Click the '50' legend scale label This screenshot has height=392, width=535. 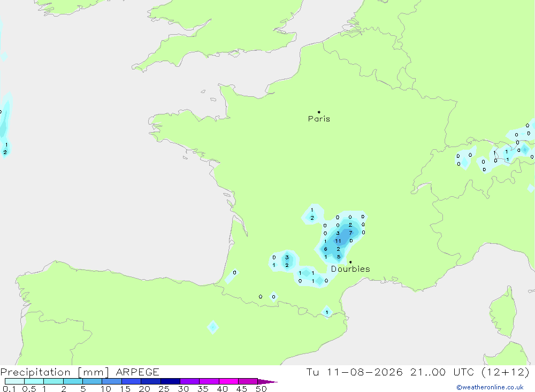coord(261,389)
